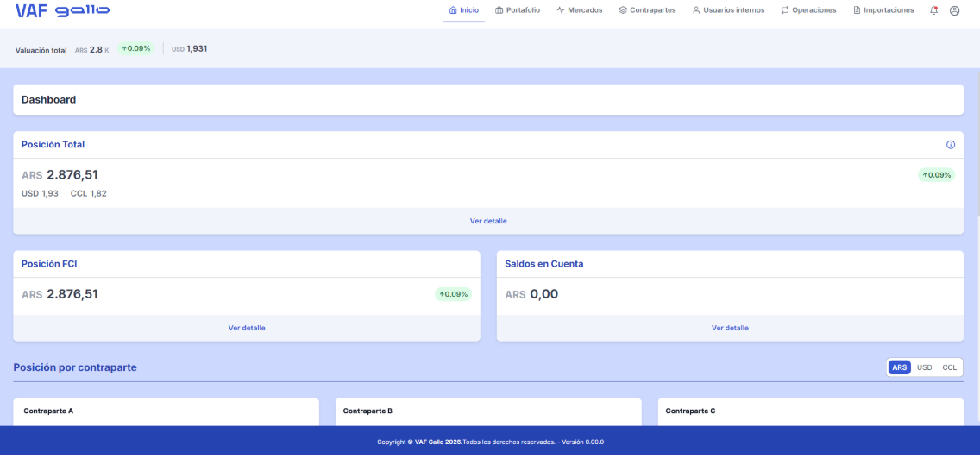Click the person icon beside Usuarios internos
980x458 pixels.
click(x=696, y=10)
